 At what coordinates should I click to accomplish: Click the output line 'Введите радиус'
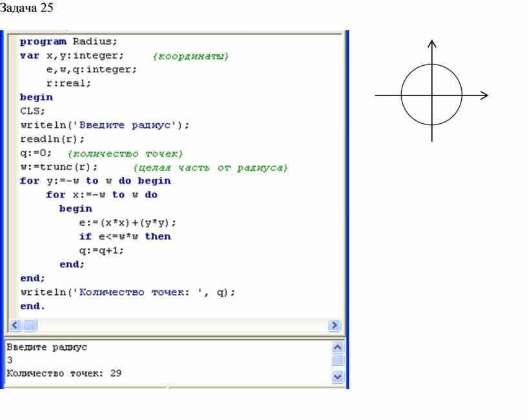click(46, 347)
